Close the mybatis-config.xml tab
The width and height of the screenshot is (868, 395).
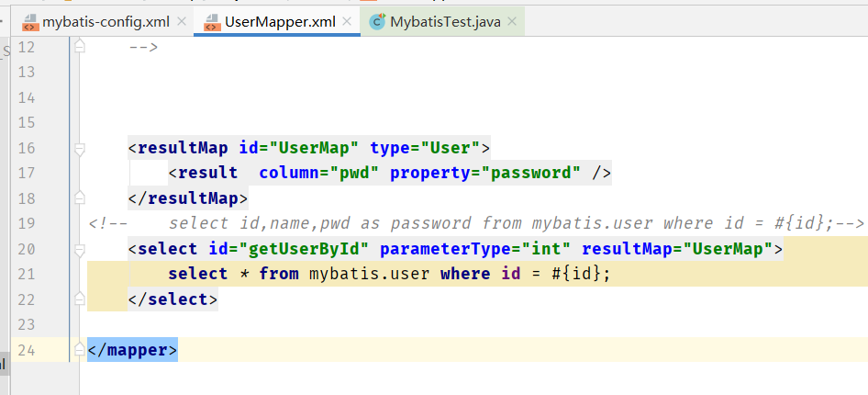(181, 22)
